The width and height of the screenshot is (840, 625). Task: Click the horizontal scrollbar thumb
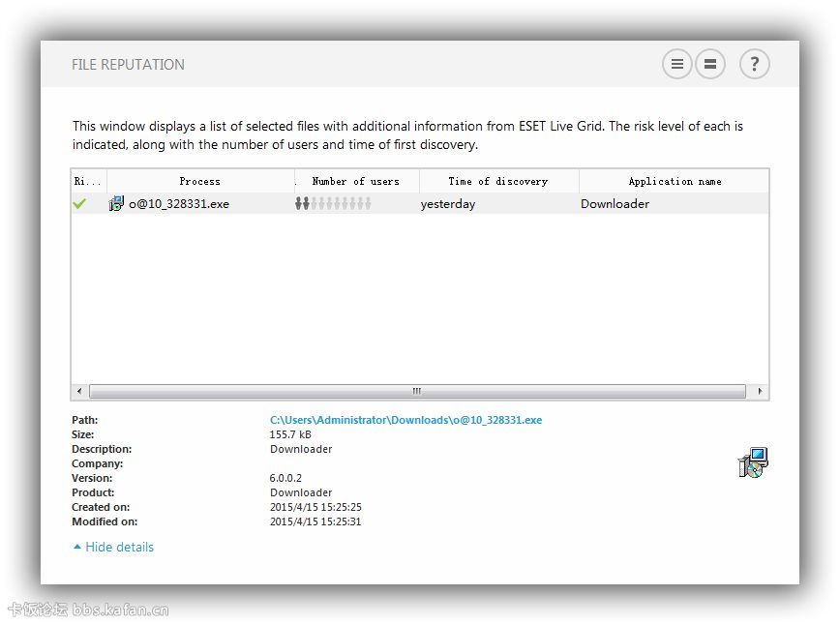coord(417,392)
